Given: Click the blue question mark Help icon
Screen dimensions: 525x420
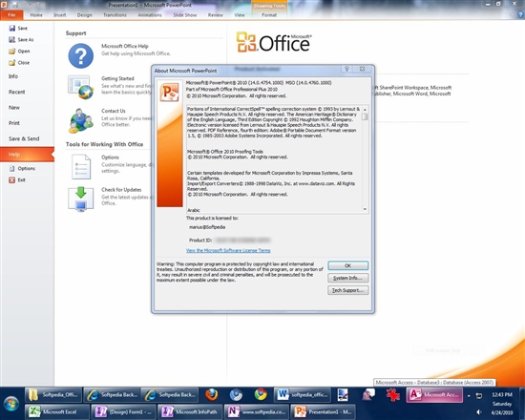Looking at the screenshot, I should [81, 55].
